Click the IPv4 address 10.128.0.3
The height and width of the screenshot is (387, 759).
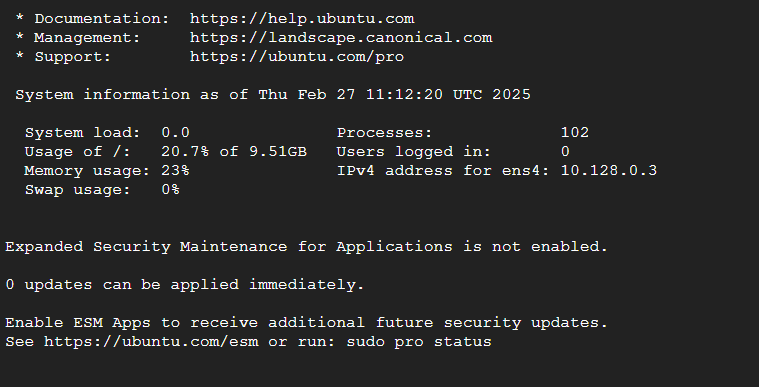point(609,170)
